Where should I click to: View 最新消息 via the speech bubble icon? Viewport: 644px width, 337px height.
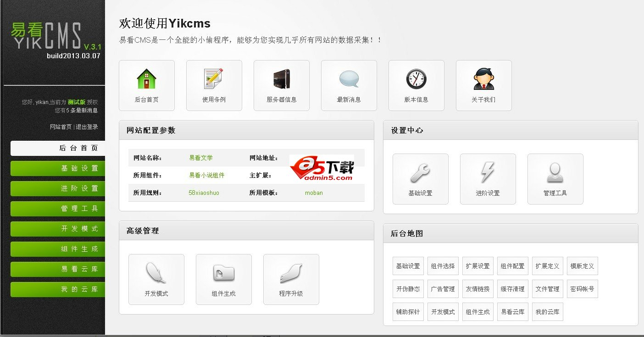349,85
